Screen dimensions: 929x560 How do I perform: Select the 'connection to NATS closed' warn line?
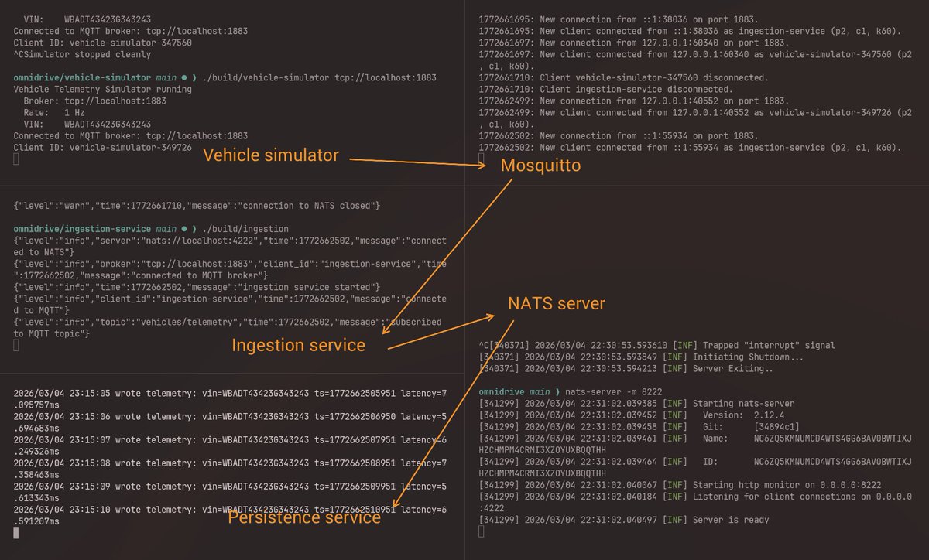(196, 207)
